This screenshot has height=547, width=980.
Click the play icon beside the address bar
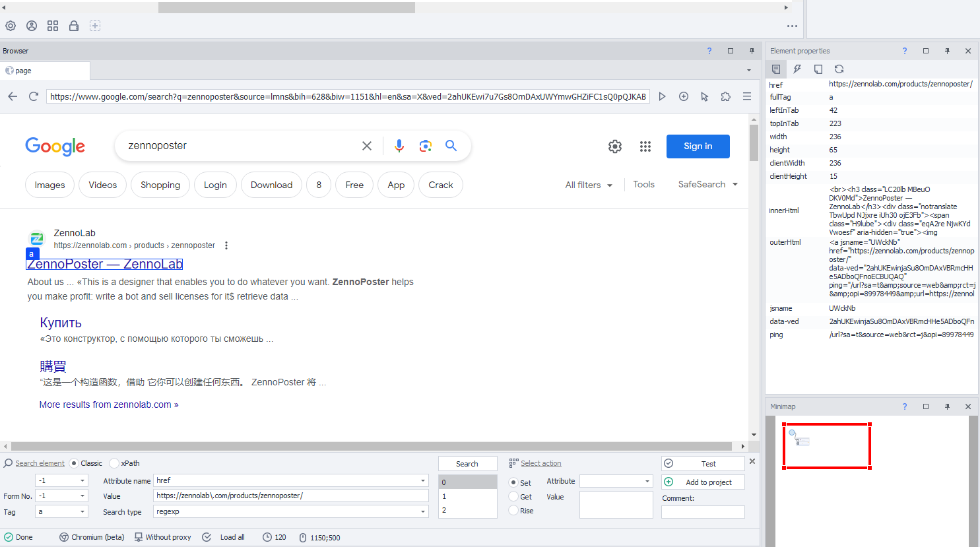point(662,96)
